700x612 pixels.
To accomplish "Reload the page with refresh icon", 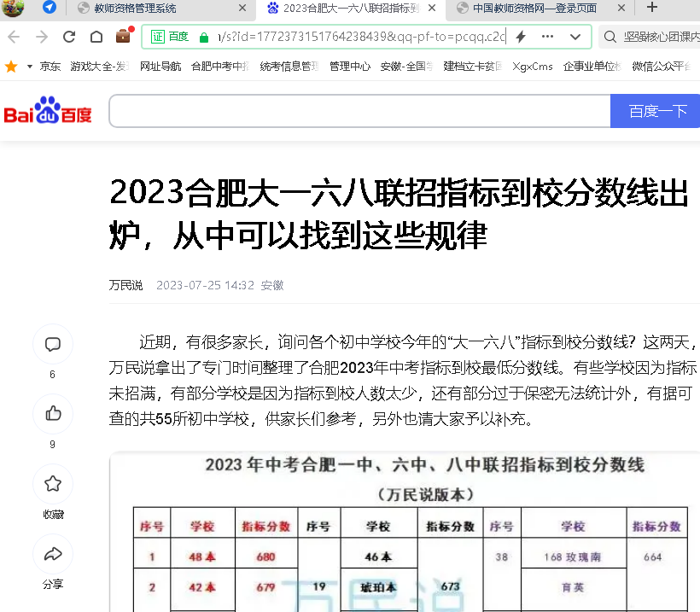I will point(69,37).
